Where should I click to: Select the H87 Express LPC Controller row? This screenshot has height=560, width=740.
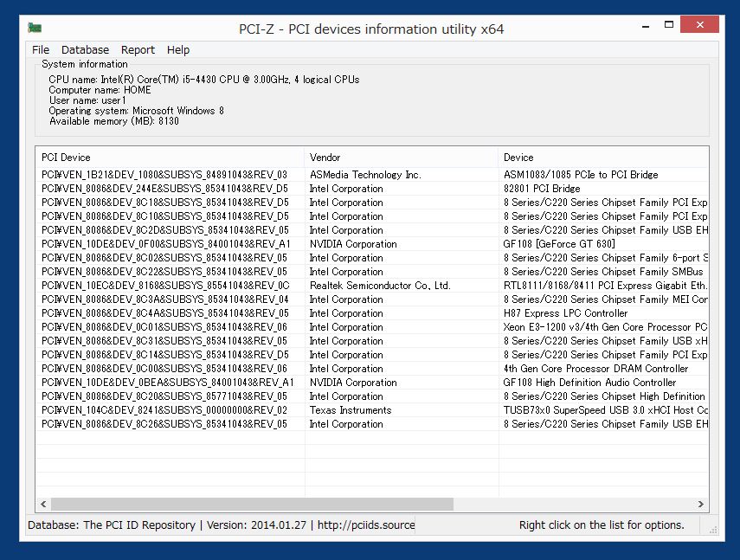372,313
